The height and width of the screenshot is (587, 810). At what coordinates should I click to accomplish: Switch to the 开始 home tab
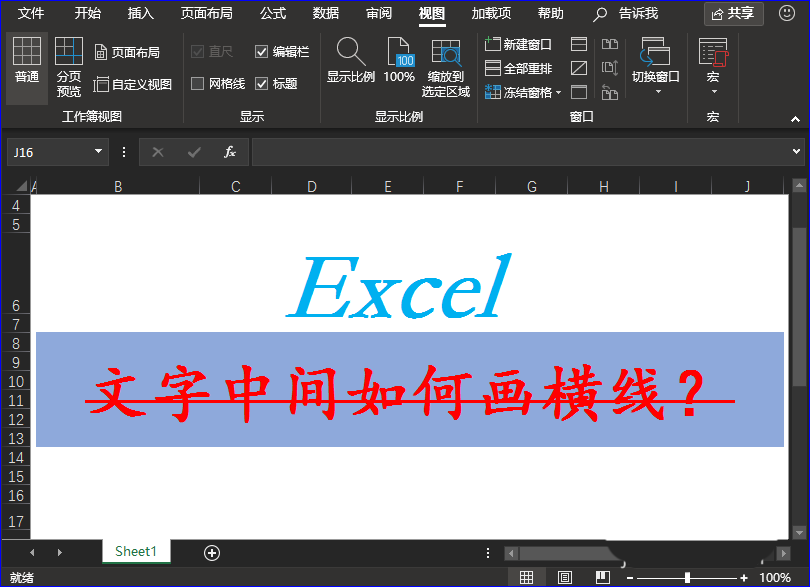(x=87, y=13)
